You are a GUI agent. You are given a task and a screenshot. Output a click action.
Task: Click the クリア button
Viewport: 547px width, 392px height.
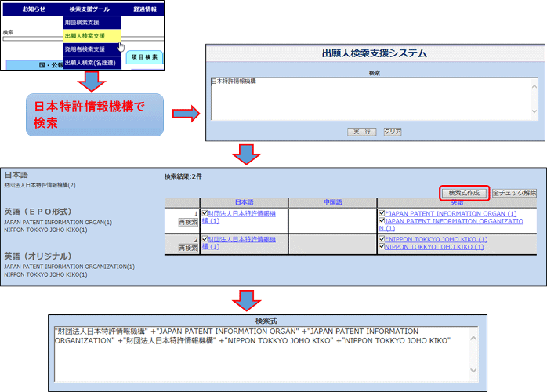[x=393, y=132]
